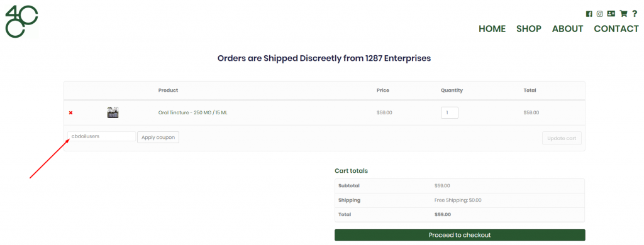Open the Oral Tincture product thumbnail

[x=113, y=112]
